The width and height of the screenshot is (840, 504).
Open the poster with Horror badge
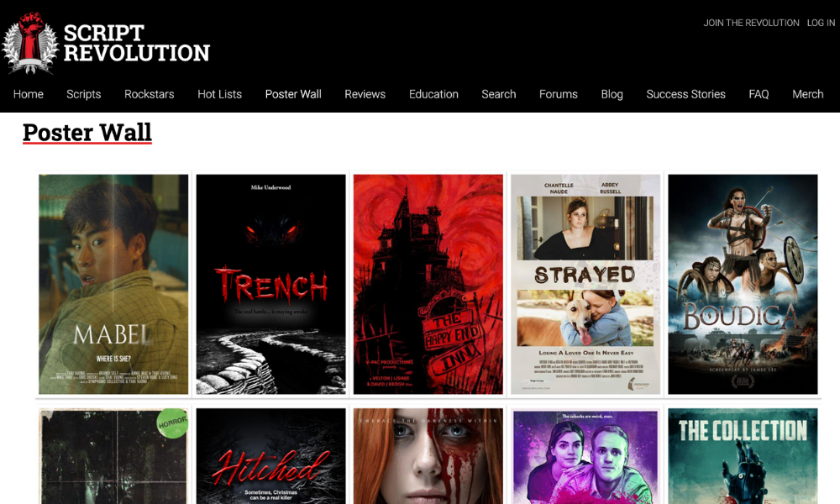click(113, 456)
